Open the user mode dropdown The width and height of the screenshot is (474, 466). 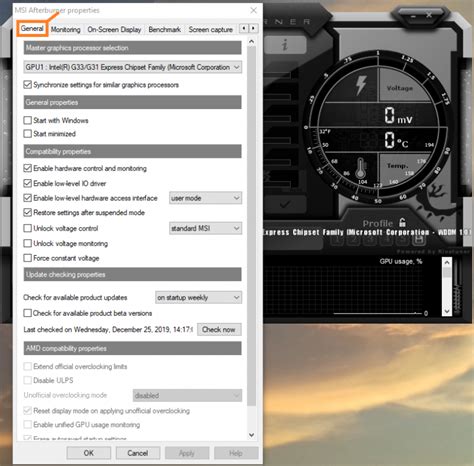[205, 198]
